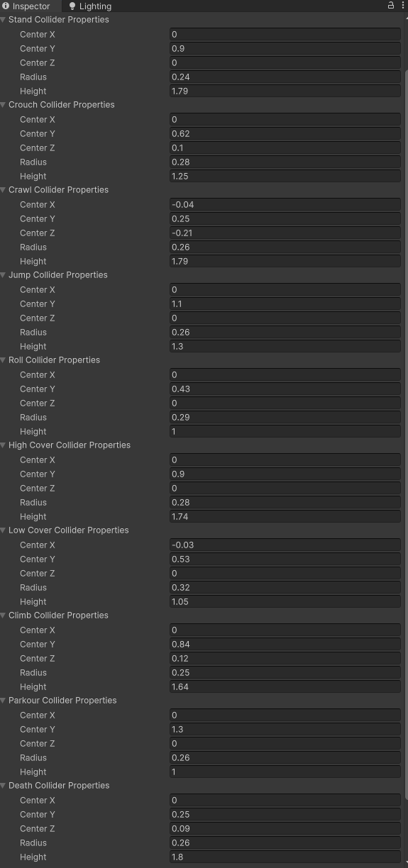Collapse Parkour Collider Properties section
Screen dimensions: 408x868
click(x=4, y=701)
